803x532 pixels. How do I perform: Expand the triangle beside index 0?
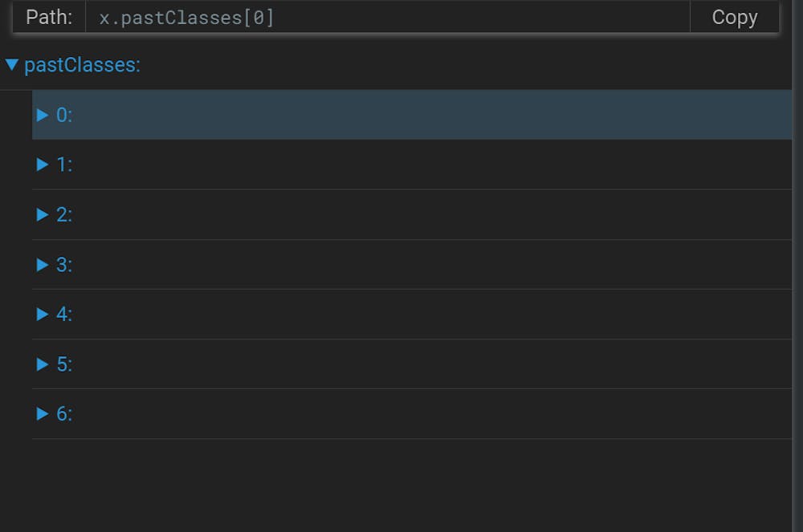click(x=43, y=115)
